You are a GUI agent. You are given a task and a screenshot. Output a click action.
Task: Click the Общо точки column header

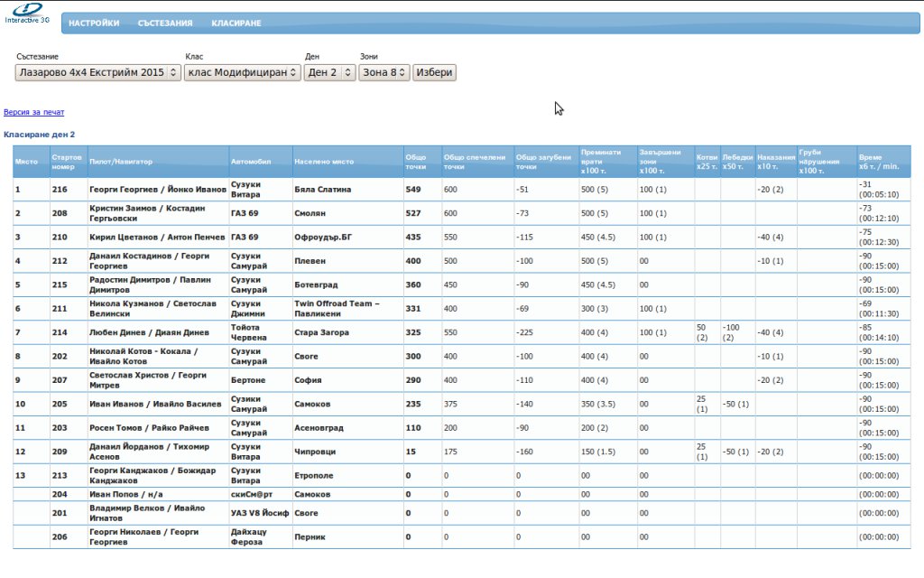[x=416, y=162]
